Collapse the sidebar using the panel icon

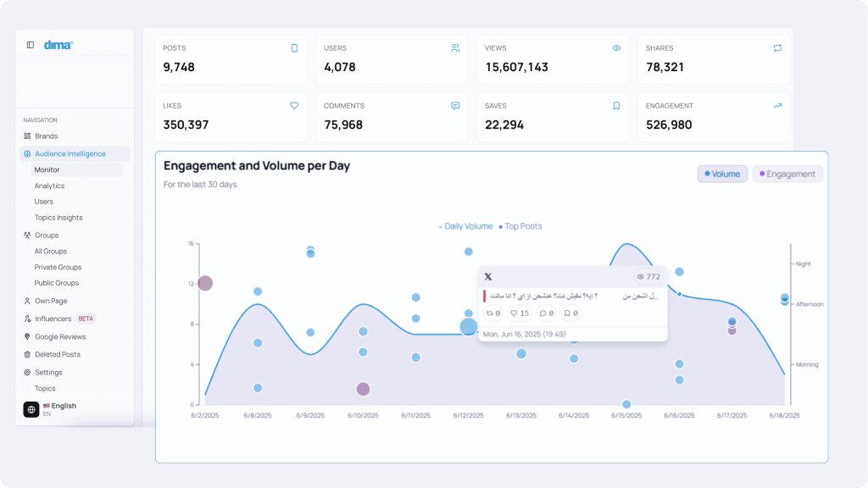(31, 45)
